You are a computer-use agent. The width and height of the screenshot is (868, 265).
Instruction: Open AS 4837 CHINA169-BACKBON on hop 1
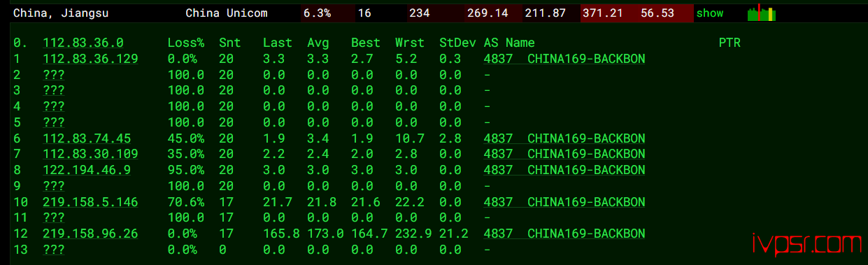point(564,59)
